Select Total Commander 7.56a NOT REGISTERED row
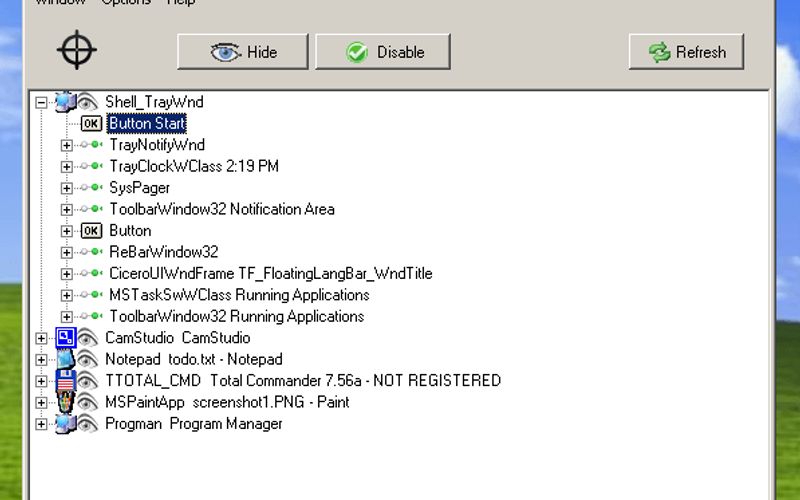Viewport: 800px width, 500px height. (303, 381)
